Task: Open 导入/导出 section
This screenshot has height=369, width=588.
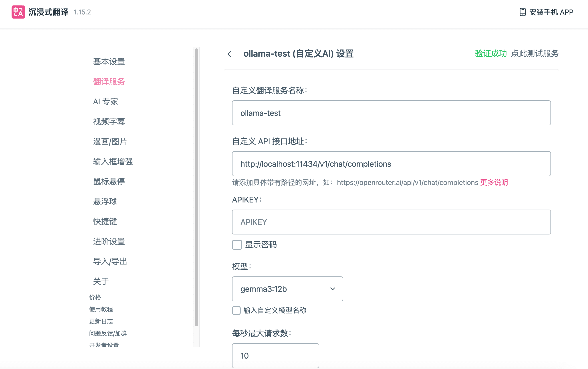Action: click(x=110, y=261)
